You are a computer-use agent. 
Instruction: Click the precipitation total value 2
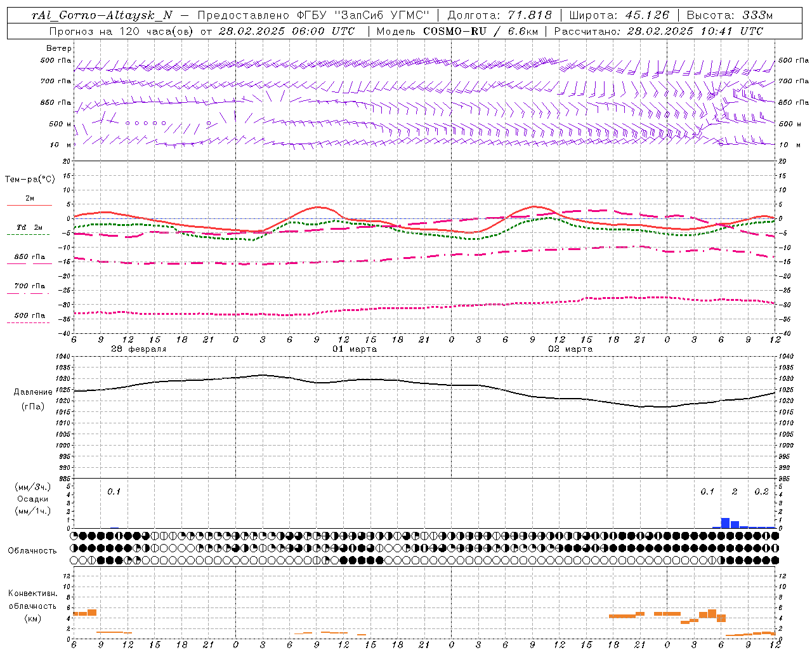click(735, 492)
